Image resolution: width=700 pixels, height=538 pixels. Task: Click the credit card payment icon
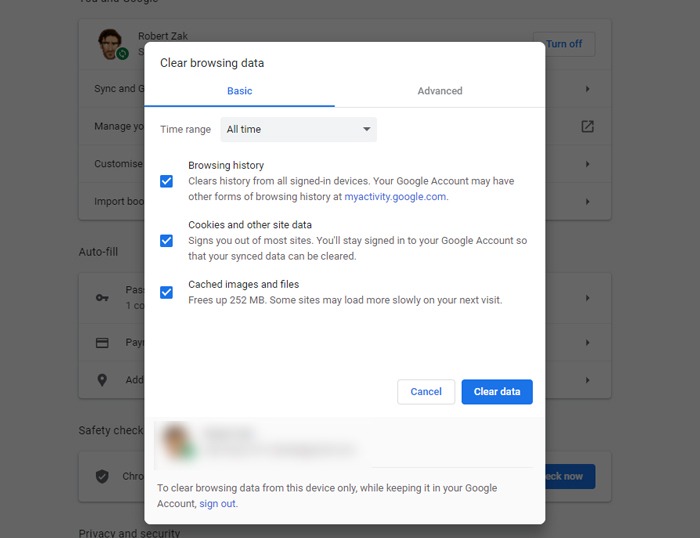click(102, 342)
